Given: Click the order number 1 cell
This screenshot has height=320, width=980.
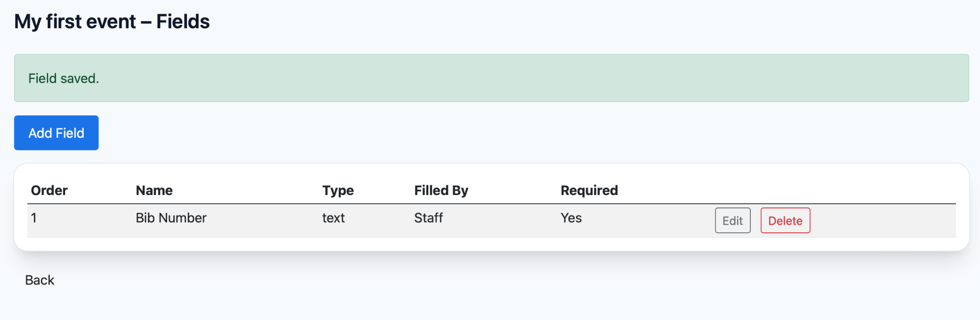Looking at the screenshot, I should click(x=34, y=218).
